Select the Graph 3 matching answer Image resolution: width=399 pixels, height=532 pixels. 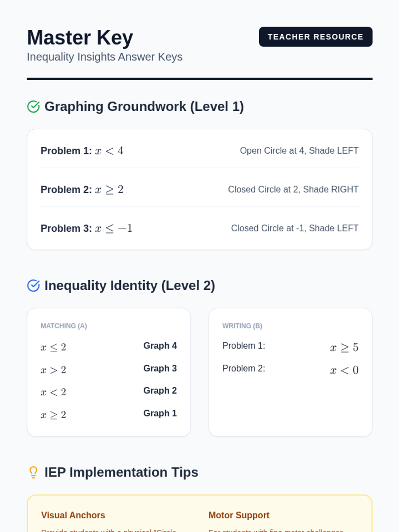click(x=160, y=368)
